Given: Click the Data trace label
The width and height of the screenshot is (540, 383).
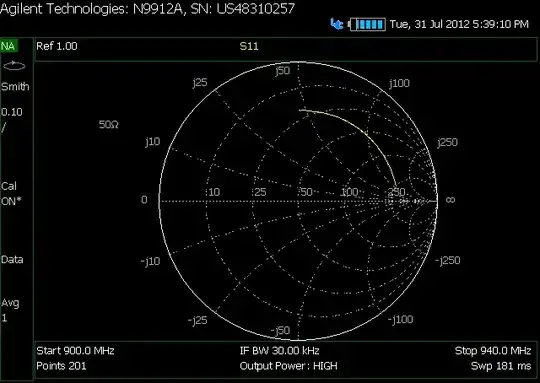Looking at the screenshot, I should (12, 259).
